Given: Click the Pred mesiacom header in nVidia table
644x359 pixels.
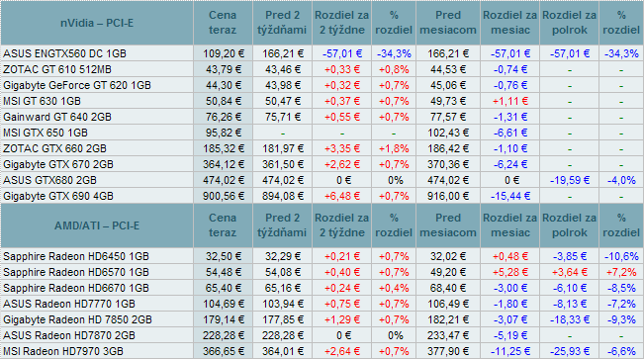Looking at the screenshot, I should (448, 23).
